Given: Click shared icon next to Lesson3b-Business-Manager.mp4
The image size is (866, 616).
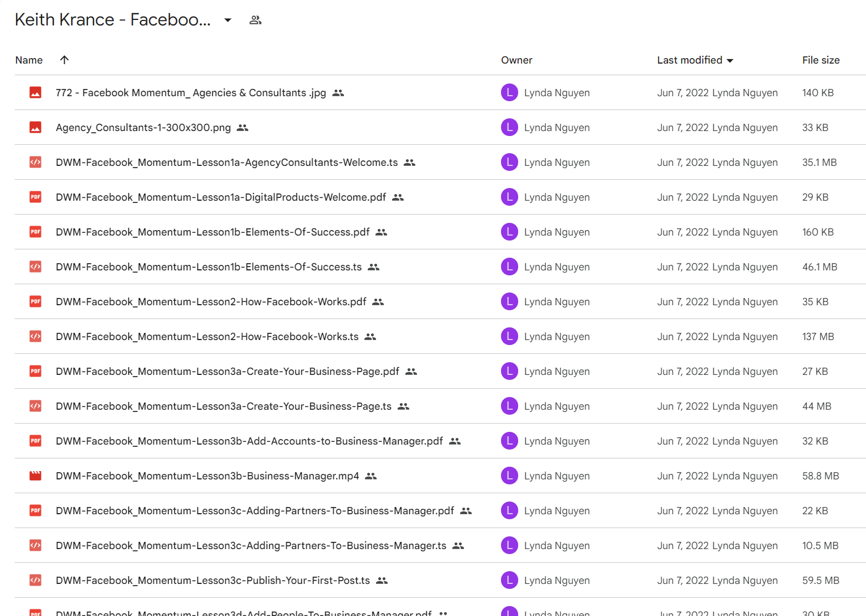Looking at the screenshot, I should (371, 476).
